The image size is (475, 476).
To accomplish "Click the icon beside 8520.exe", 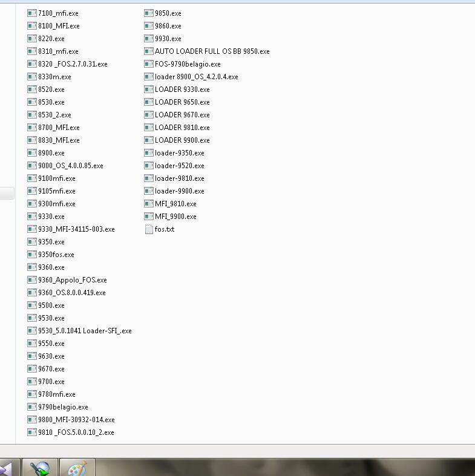I will coord(32,90).
